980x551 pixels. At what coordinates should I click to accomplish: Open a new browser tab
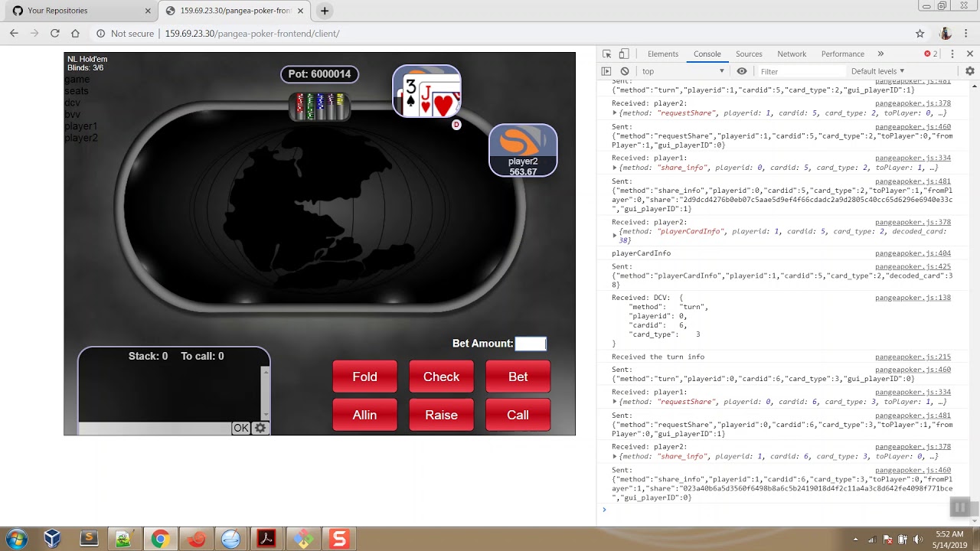(325, 11)
